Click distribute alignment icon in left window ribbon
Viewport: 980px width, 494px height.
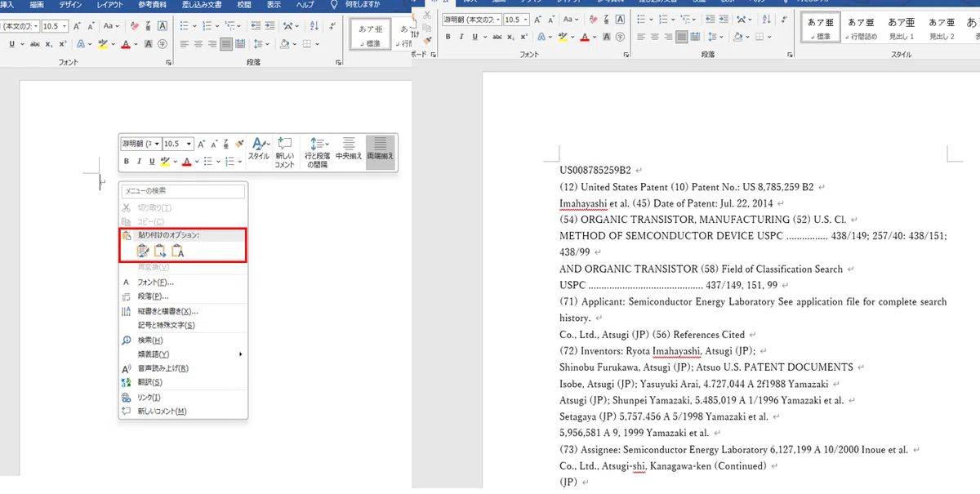(x=240, y=44)
